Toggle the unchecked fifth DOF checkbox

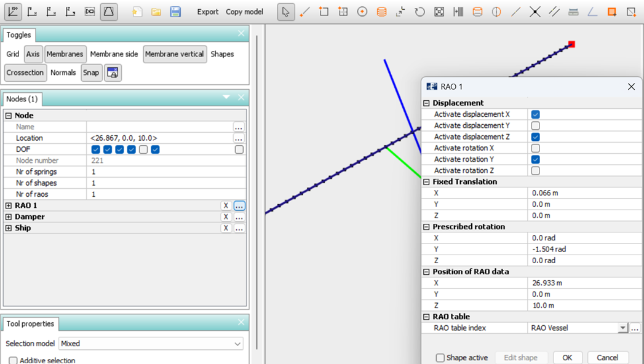point(143,149)
